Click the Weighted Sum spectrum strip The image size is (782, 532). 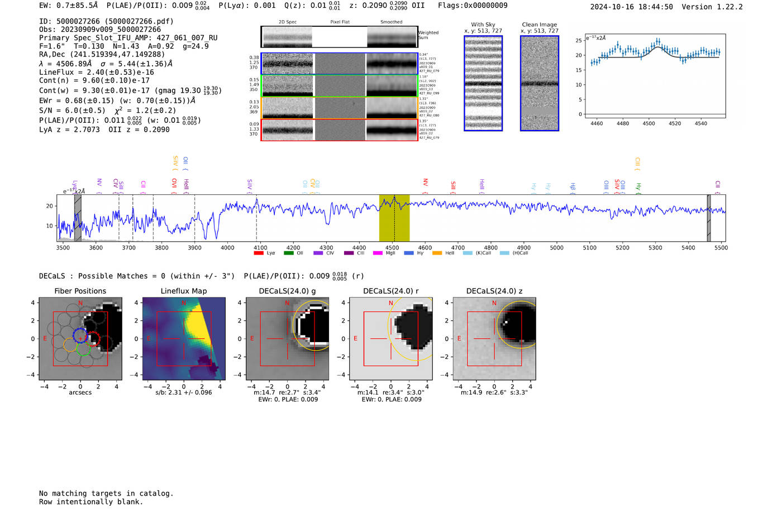(340, 37)
